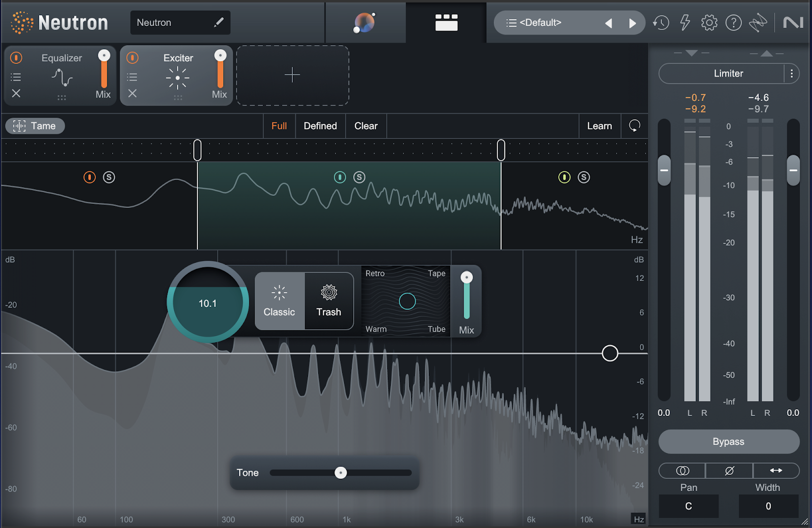Viewport: 812px width, 528px height.
Task: Click the right crossover band handle
Action: click(501, 150)
